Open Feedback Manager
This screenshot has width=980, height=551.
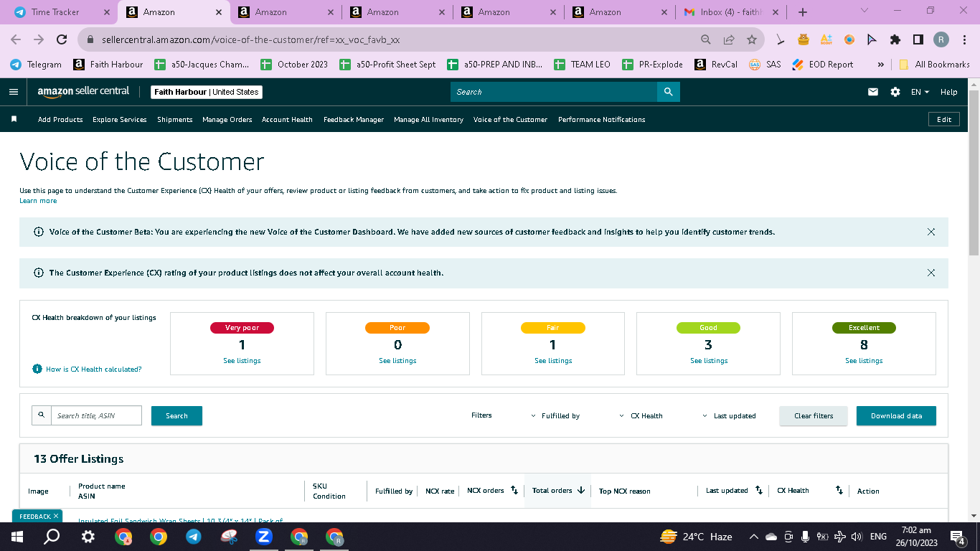354,120
